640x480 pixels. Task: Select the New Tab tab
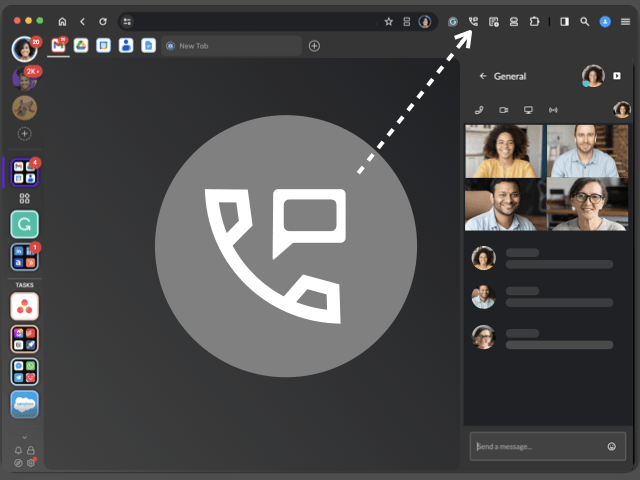click(x=231, y=46)
